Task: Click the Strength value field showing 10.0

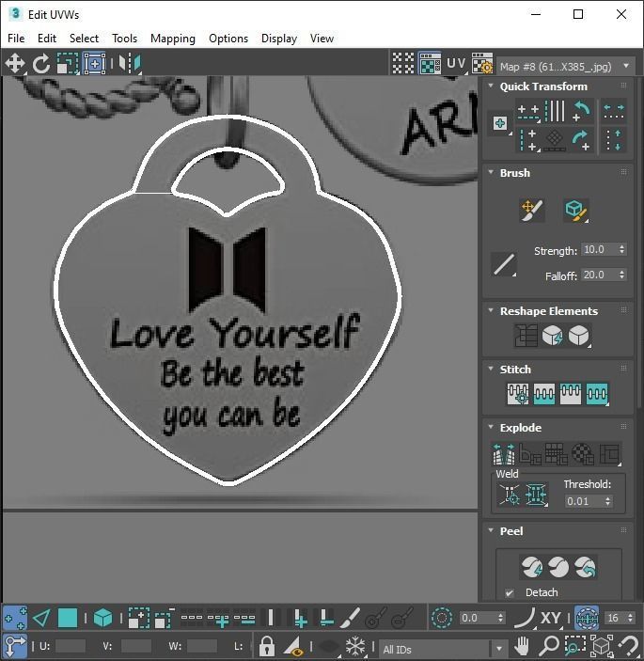Action: tap(598, 249)
